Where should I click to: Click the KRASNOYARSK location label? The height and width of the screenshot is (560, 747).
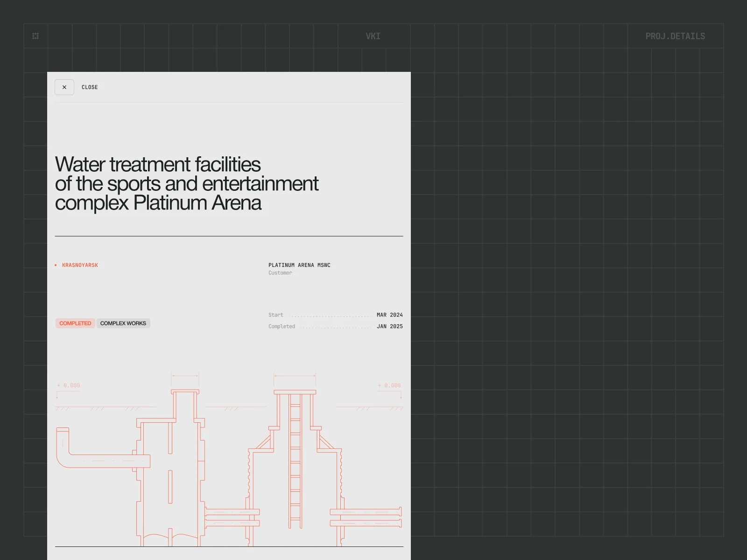pos(80,265)
